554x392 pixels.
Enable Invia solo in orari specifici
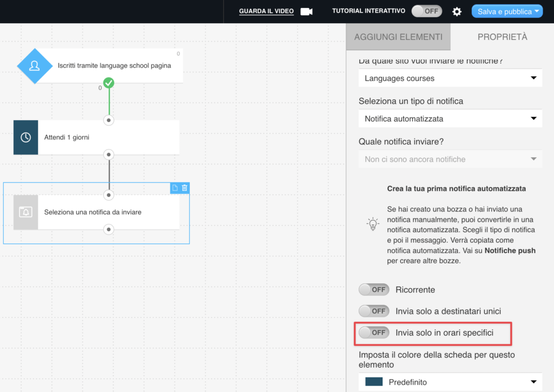click(x=374, y=333)
